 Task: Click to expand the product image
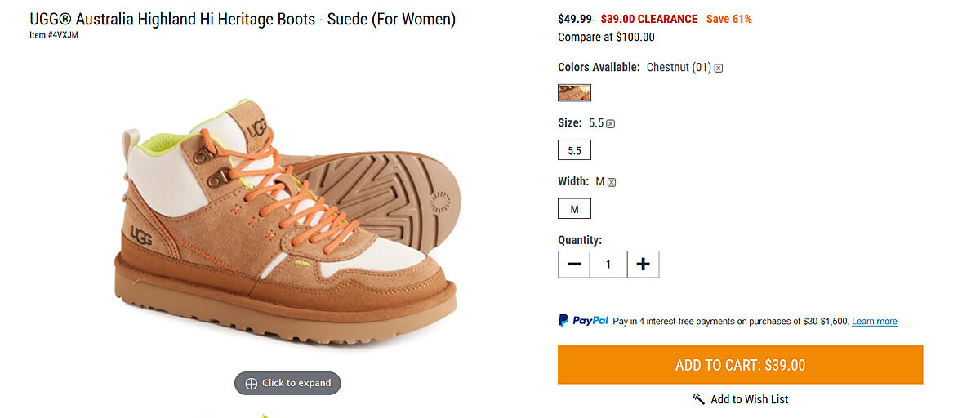tap(287, 383)
